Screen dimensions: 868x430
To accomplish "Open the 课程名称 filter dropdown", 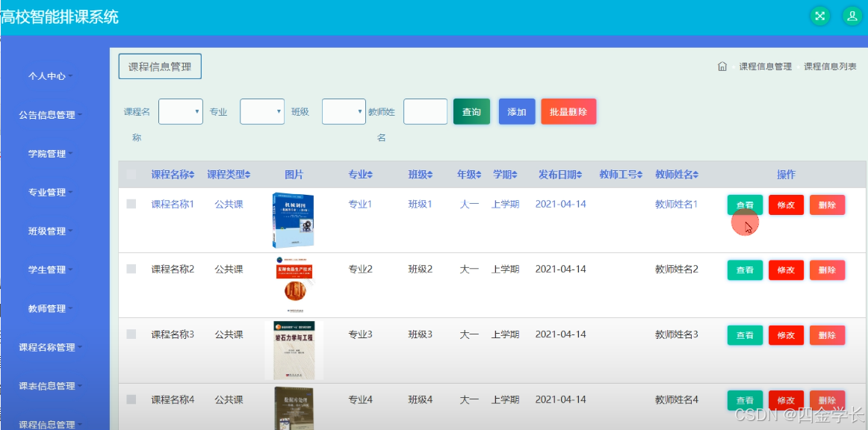I will 181,112.
